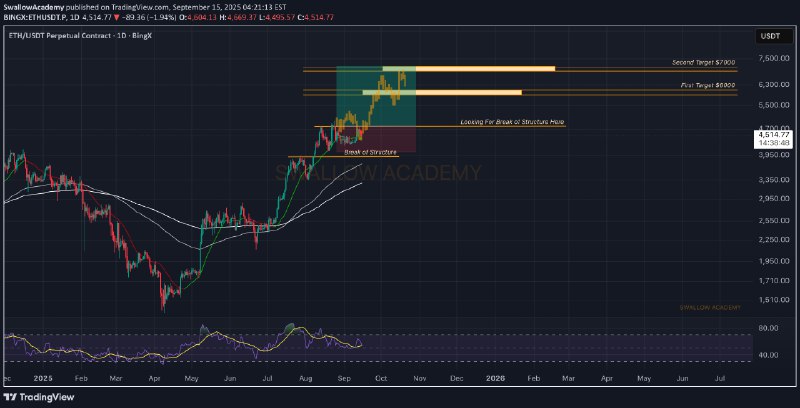The width and height of the screenshot is (800, 408).
Task: Click the 2025 marker on time axis
Action: [43, 379]
